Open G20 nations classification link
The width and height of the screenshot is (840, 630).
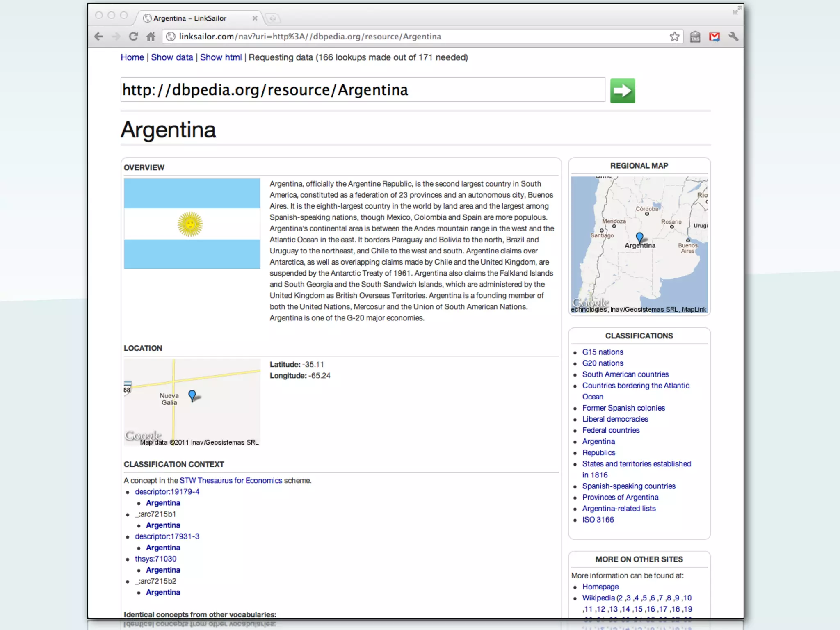[x=603, y=363]
